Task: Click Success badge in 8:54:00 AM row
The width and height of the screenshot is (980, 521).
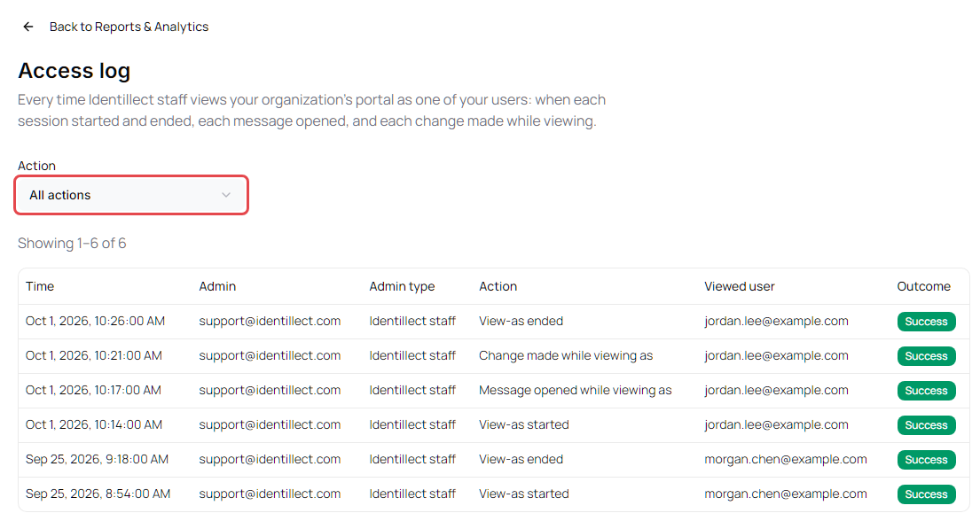Action: (926, 494)
